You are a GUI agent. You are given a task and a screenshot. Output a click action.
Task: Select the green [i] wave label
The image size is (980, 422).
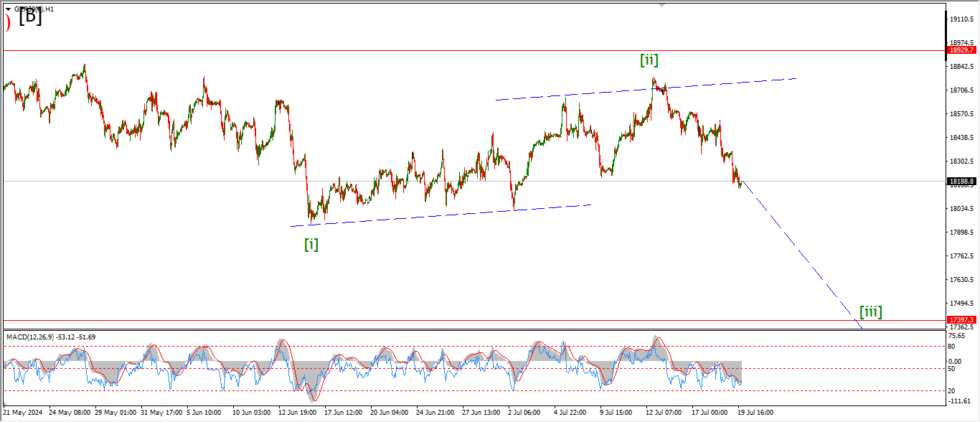click(311, 244)
